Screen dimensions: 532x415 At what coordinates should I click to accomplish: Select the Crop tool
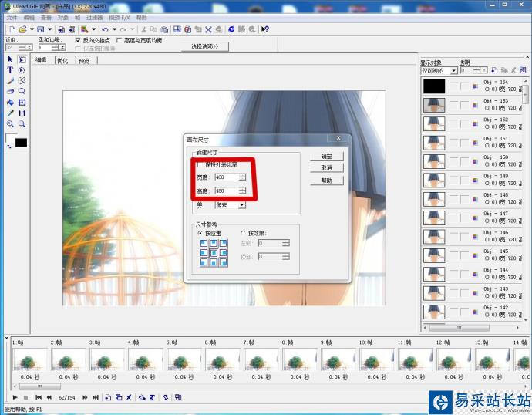click(22, 102)
